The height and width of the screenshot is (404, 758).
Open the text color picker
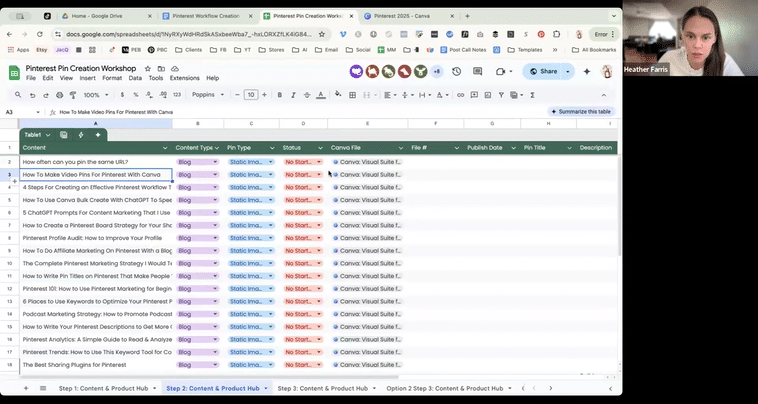coord(321,95)
